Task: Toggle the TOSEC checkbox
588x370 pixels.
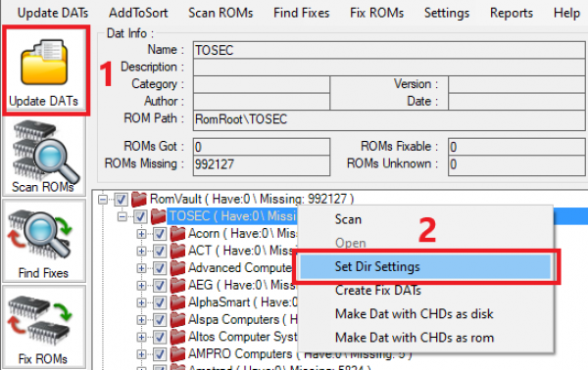Action: point(140,216)
